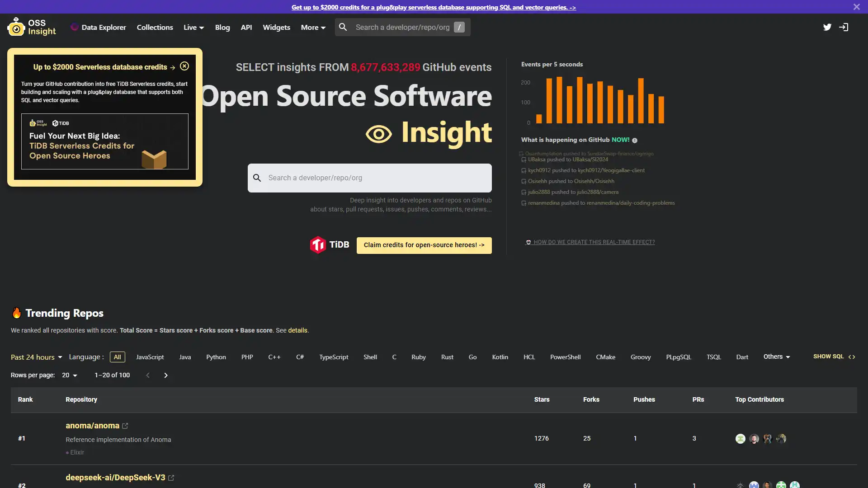Viewport: 868px width, 488px height.
Task: Click the sign-in icon
Action: pos(844,27)
